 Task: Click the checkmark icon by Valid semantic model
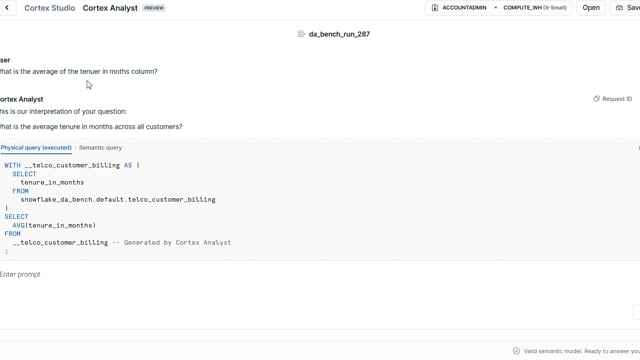pos(516,351)
